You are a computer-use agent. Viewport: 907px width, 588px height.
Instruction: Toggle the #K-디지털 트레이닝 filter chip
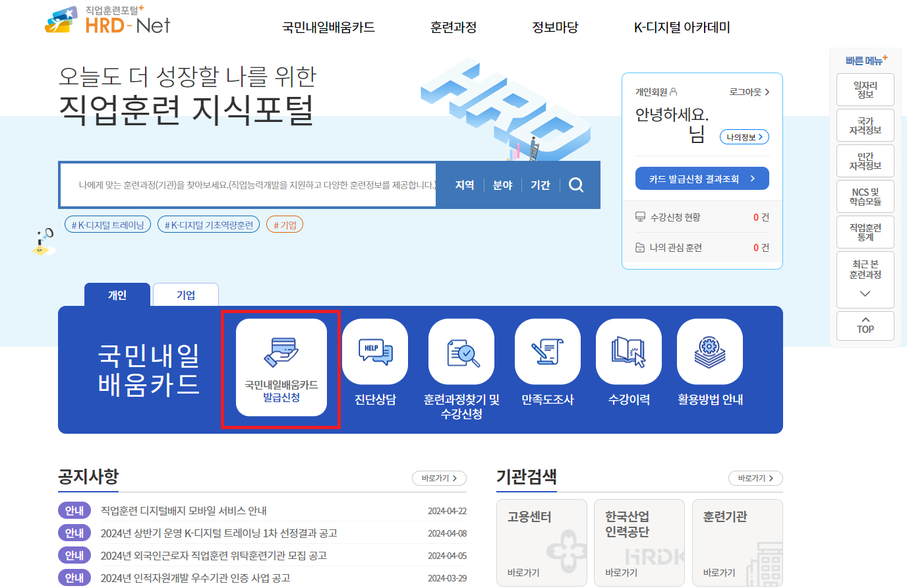(107, 224)
